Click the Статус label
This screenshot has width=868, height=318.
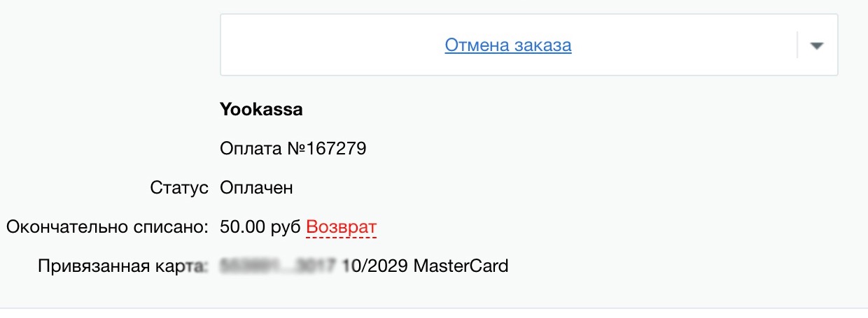pos(179,188)
